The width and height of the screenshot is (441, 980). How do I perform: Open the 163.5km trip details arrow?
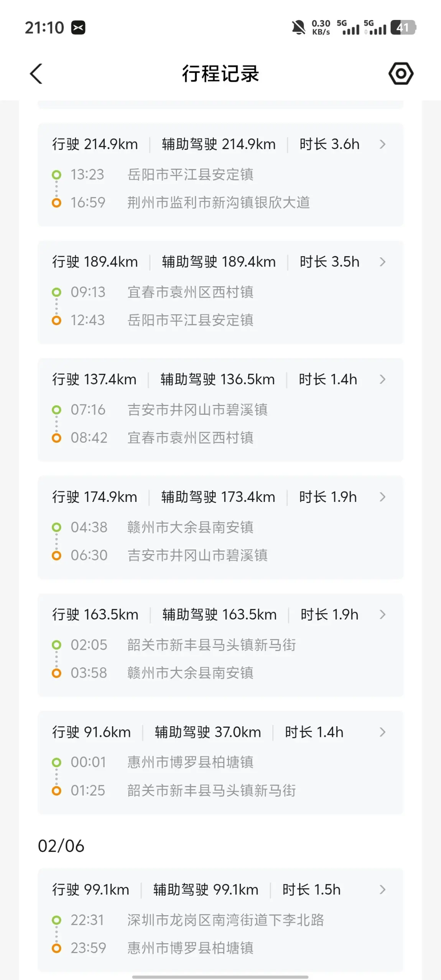382,615
